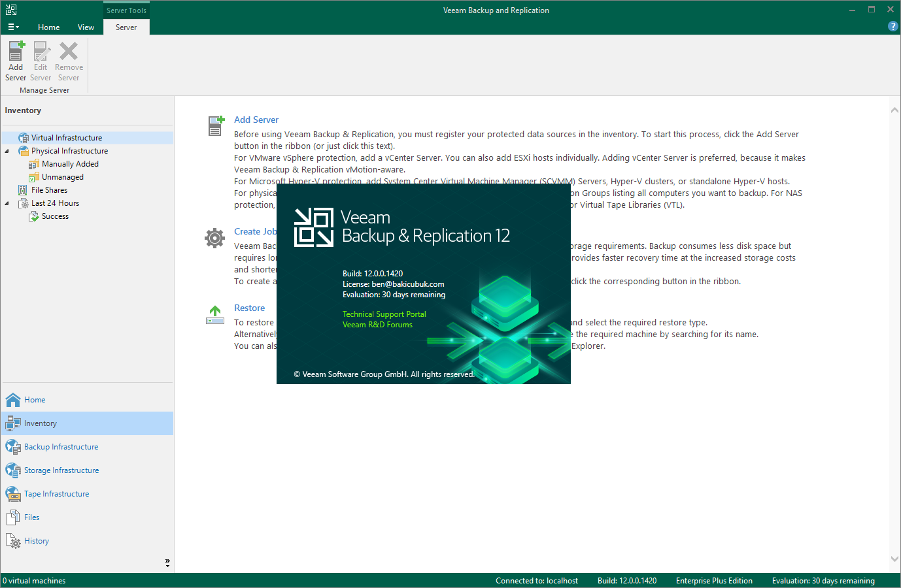
Task: Click the Create Job heading link
Action: (x=256, y=231)
